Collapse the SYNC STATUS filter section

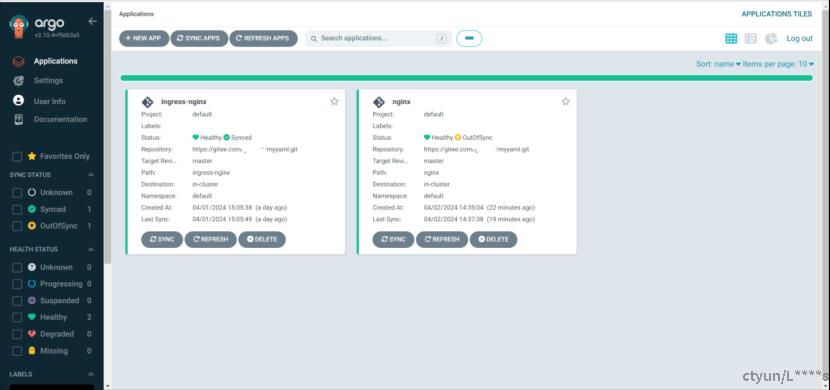(x=91, y=175)
